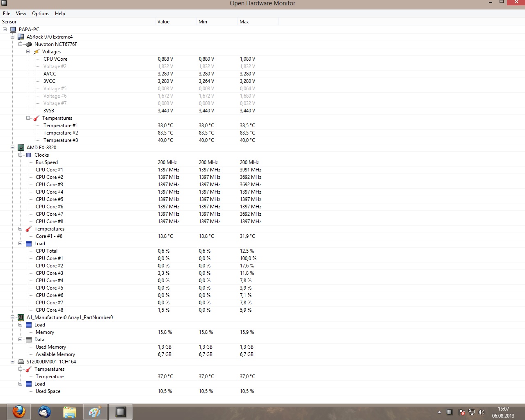This screenshot has width=525, height=420.
Task: Open Firefox from the taskbar
Action: [18, 411]
